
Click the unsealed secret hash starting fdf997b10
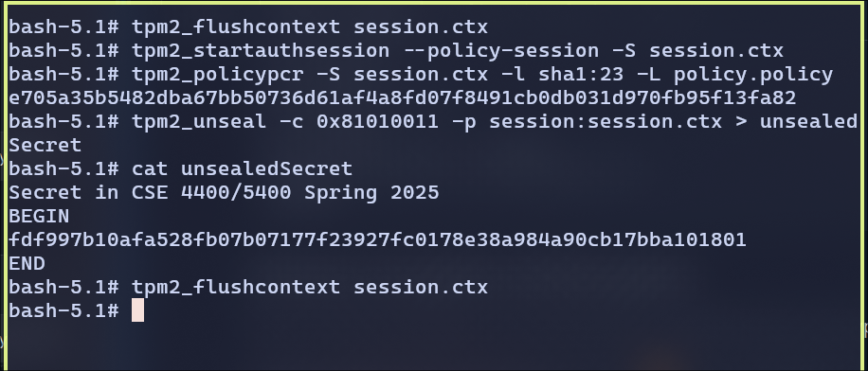pyautogui.click(x=377, y=240)
